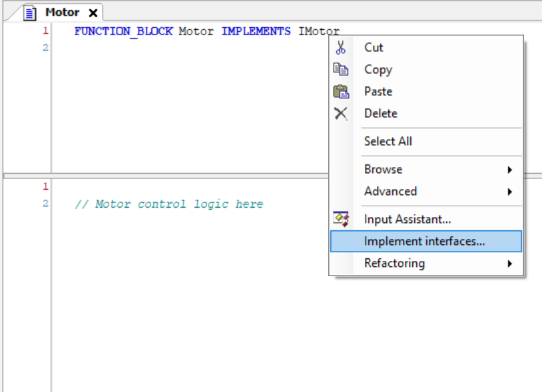Click the Delete X icon
542x392 pixels.
[341, 113]
